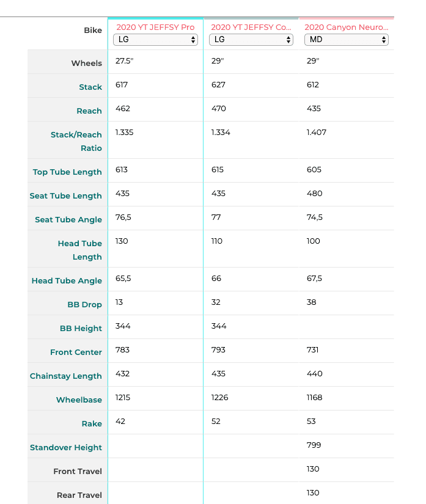Select the Head Tube Length label

80,250
